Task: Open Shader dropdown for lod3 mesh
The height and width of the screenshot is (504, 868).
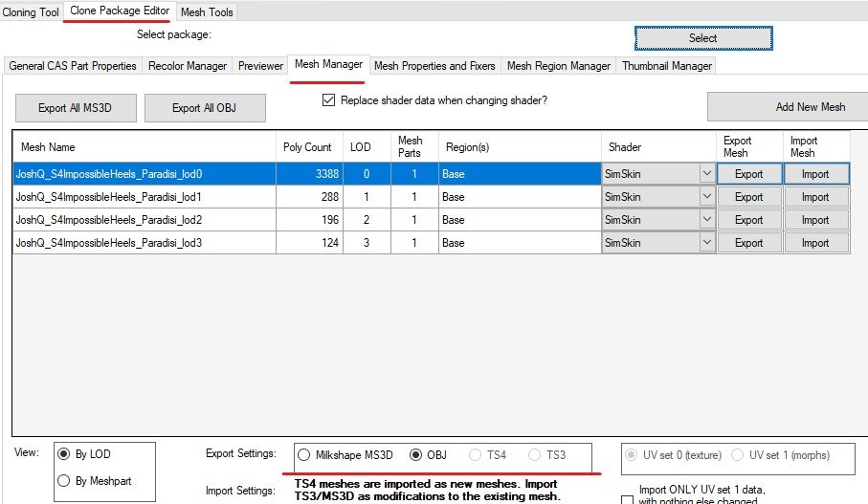Action: tap(707, 242)
